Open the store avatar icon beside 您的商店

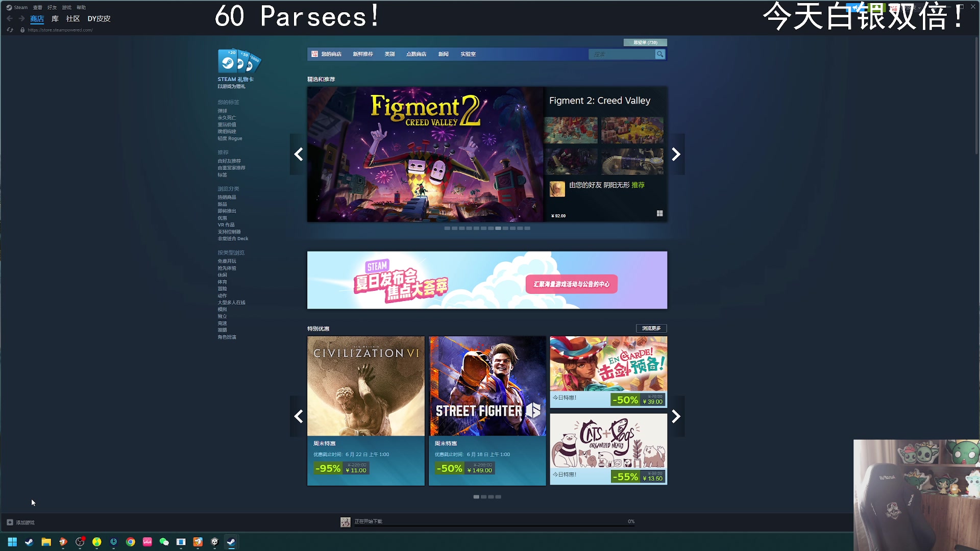coord(314,54)
